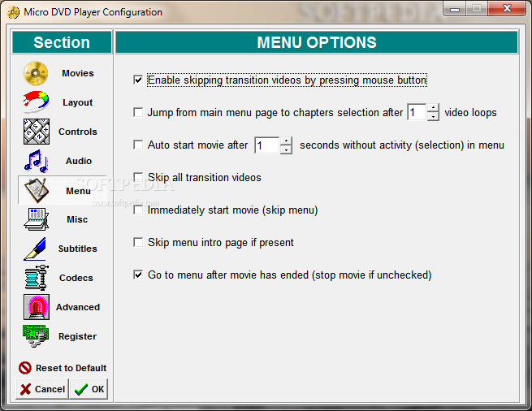Enable Auto start movie after checkbox

(138, 145)
